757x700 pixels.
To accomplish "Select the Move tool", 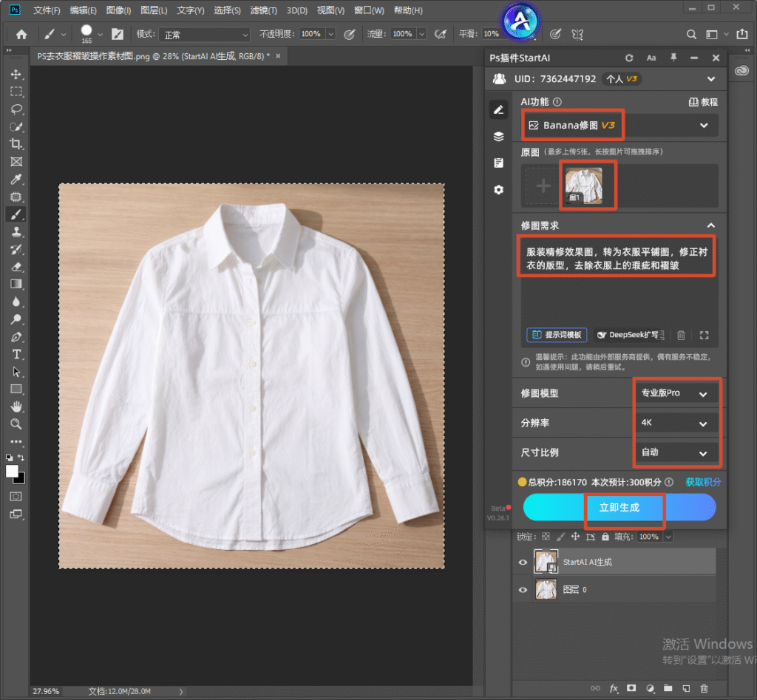I will point(16,75).
